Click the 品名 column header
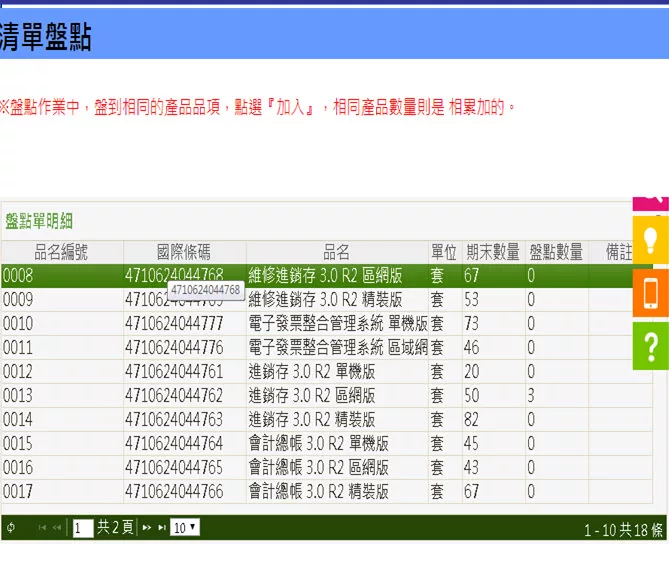This screenshot has height=568, width=669. tap(336, 252)
